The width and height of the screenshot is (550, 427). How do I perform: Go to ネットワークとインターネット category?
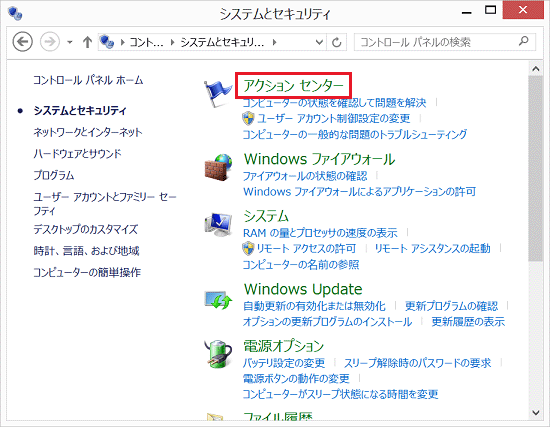tap(88, 132)
